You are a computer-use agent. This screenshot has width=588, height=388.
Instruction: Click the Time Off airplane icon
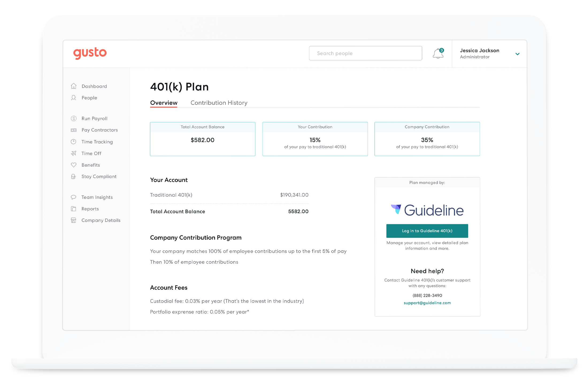click(74, 153)
